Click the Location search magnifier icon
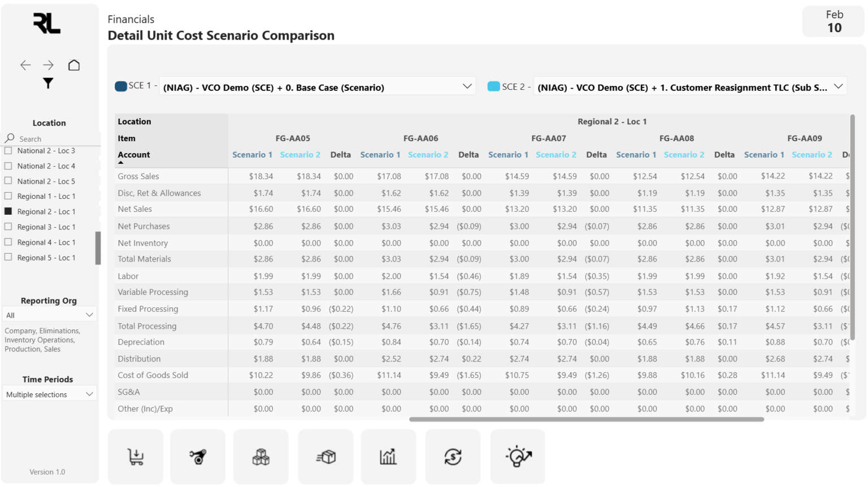868x487 pixels. (10, 138)
